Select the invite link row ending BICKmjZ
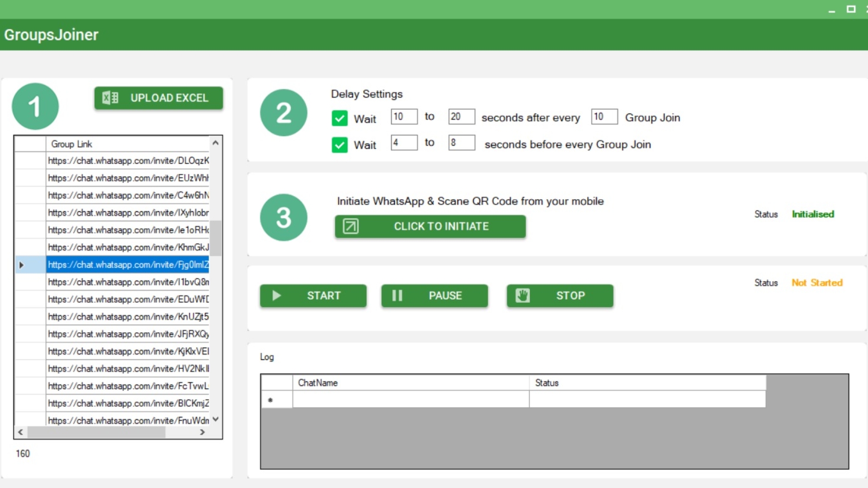This screenshot has height=488, width=868. tap(128, 404)
